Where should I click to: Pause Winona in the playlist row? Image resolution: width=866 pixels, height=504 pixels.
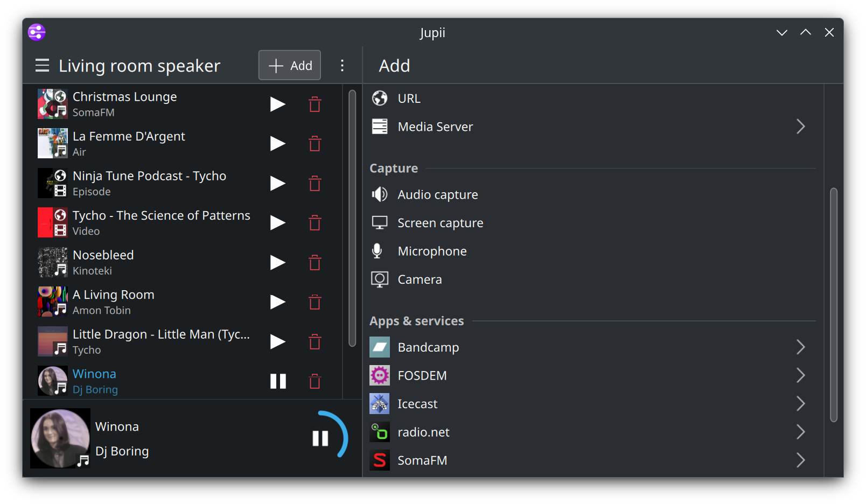[278, 381]
